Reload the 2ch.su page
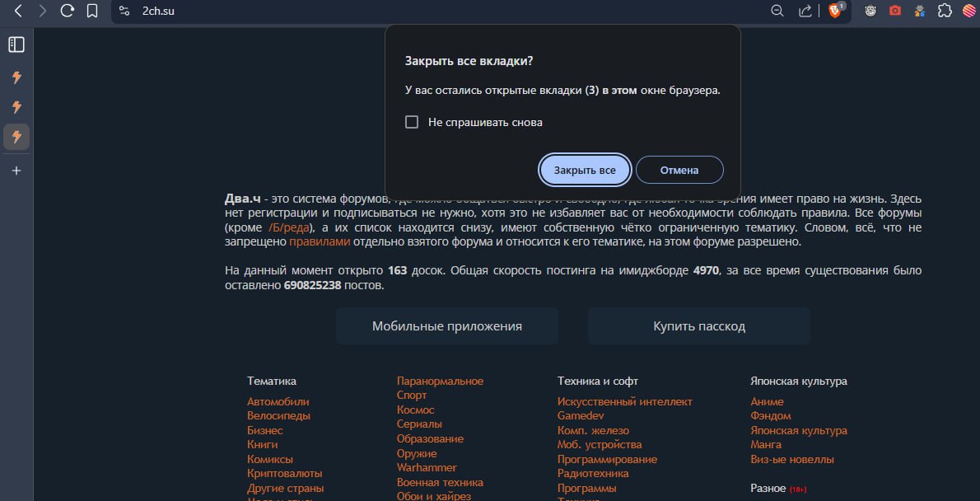The image size is (980, 501). [68, 11]
